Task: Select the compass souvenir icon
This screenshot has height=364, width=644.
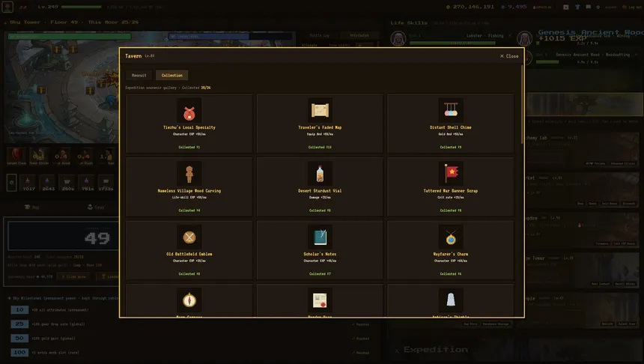Action: (x=189, y=300)
